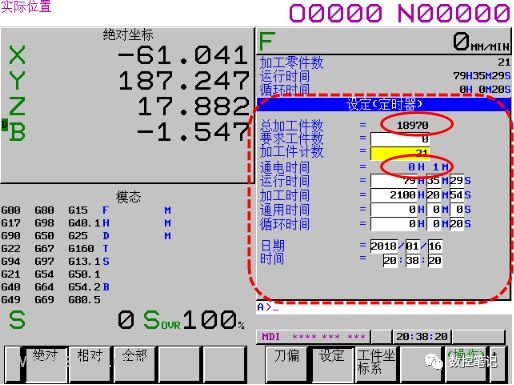Click the second 20 field of 时间

click(435, 260)
